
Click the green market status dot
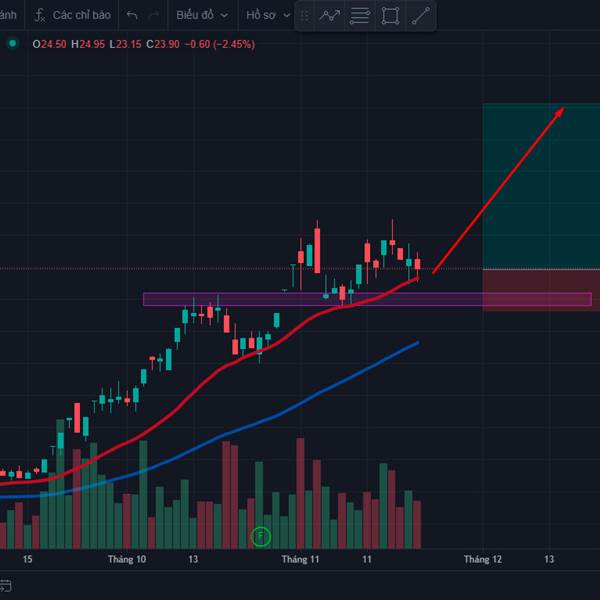click(x=13, y=43)
